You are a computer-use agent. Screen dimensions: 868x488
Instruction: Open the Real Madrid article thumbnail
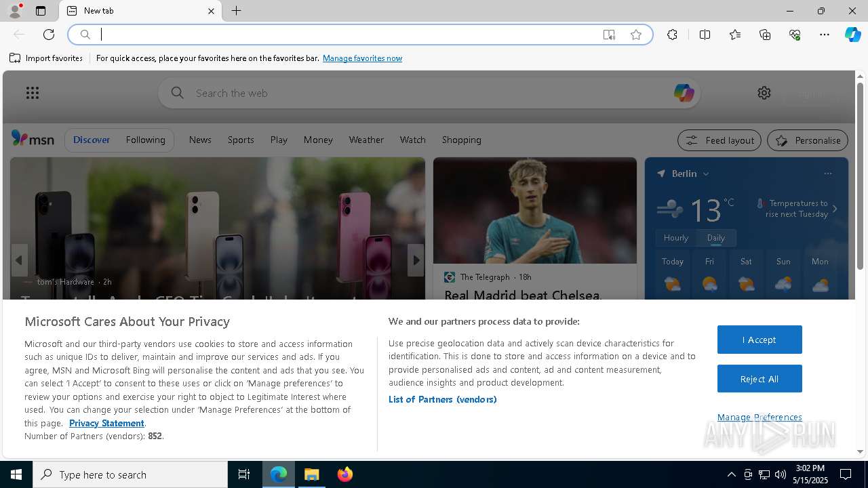point(535,211)
